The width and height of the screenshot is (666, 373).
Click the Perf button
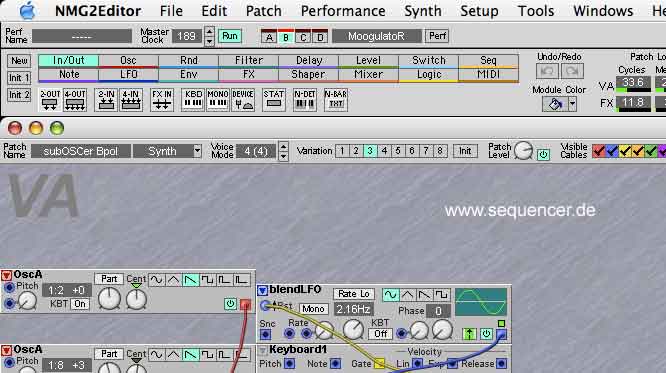tap(437, 36)
